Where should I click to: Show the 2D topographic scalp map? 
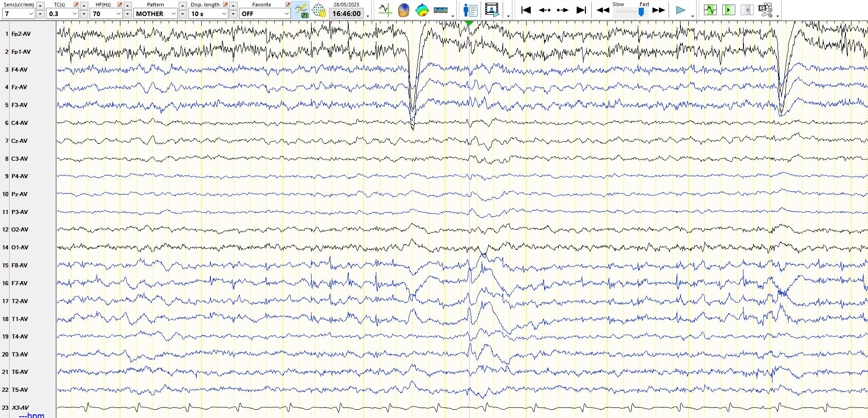click(x=422, y=10)
